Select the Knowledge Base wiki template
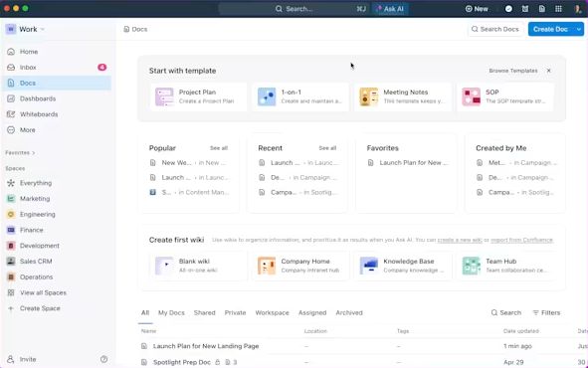 click(x=403, y=266)
